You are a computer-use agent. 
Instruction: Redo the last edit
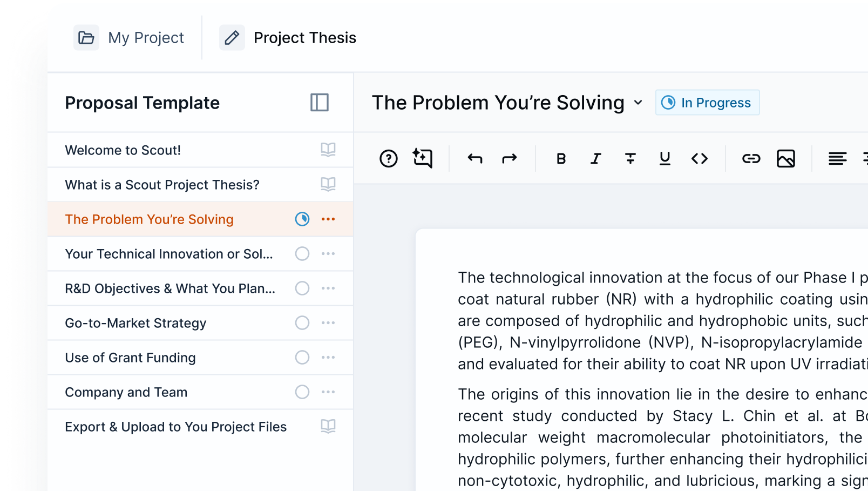(x=509, y=158)
